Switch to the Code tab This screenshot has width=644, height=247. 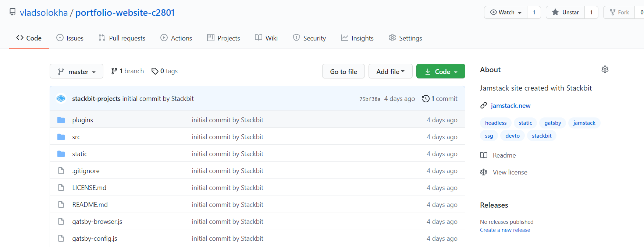click(x=29, y=38)
